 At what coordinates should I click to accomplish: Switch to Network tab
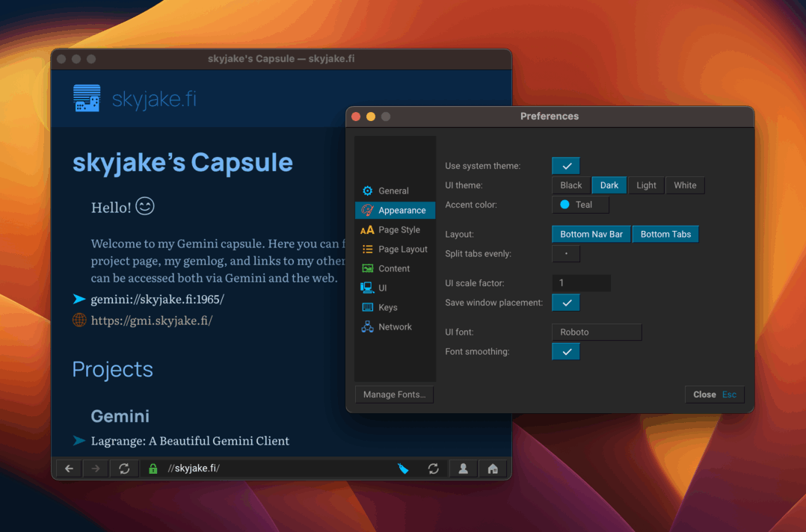point(395,327)
